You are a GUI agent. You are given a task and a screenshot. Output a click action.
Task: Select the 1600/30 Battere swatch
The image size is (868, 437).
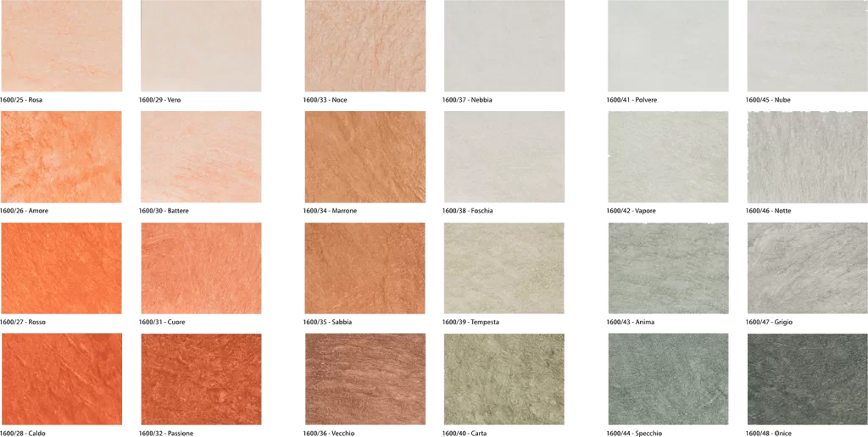[201, 157]
